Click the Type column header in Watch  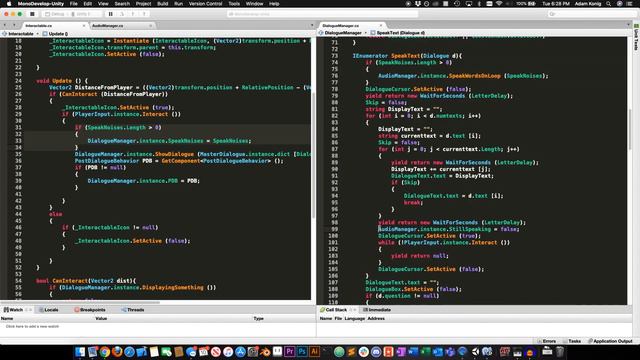tap(258, 318)
